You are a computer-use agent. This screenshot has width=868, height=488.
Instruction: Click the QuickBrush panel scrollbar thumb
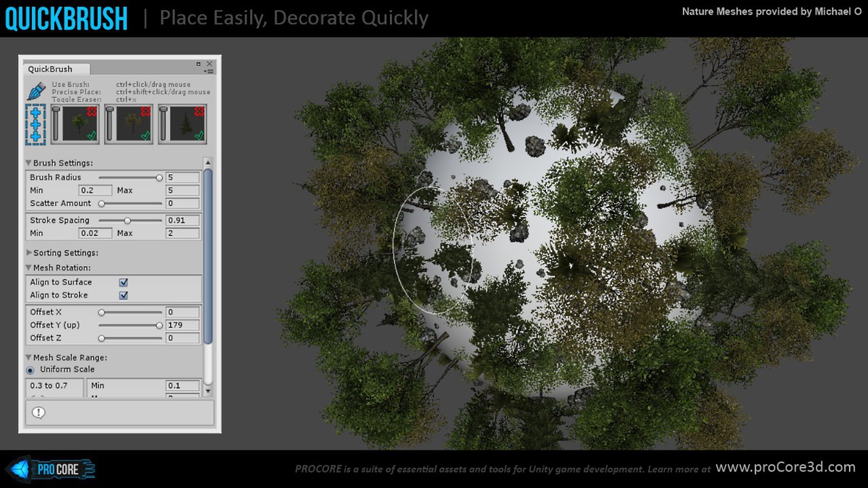(x=208, y=255)
